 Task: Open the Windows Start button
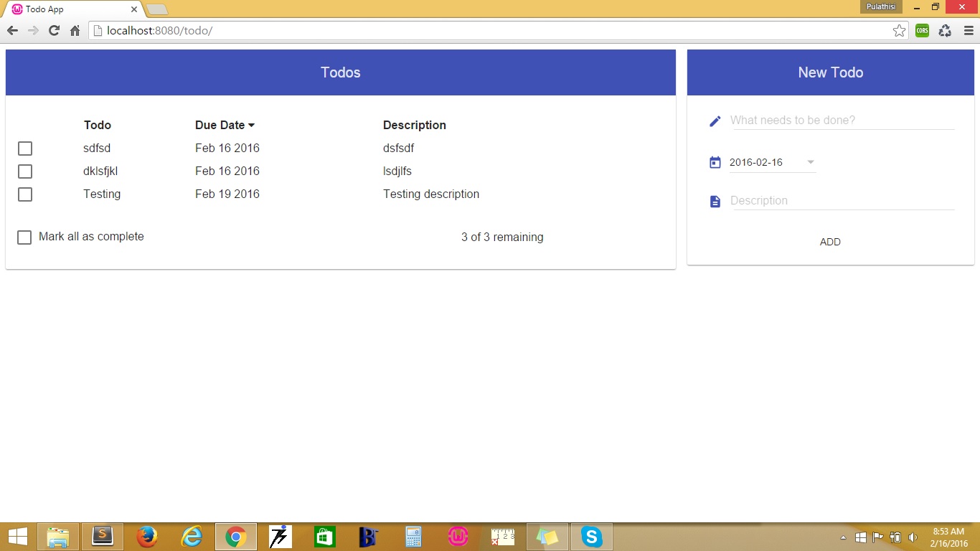click(17, 537)
